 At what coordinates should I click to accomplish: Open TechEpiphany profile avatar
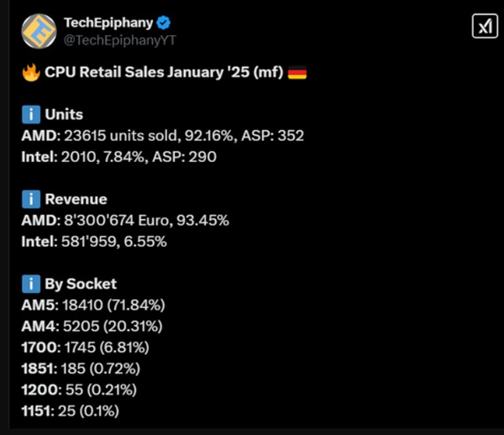[39, 31]
